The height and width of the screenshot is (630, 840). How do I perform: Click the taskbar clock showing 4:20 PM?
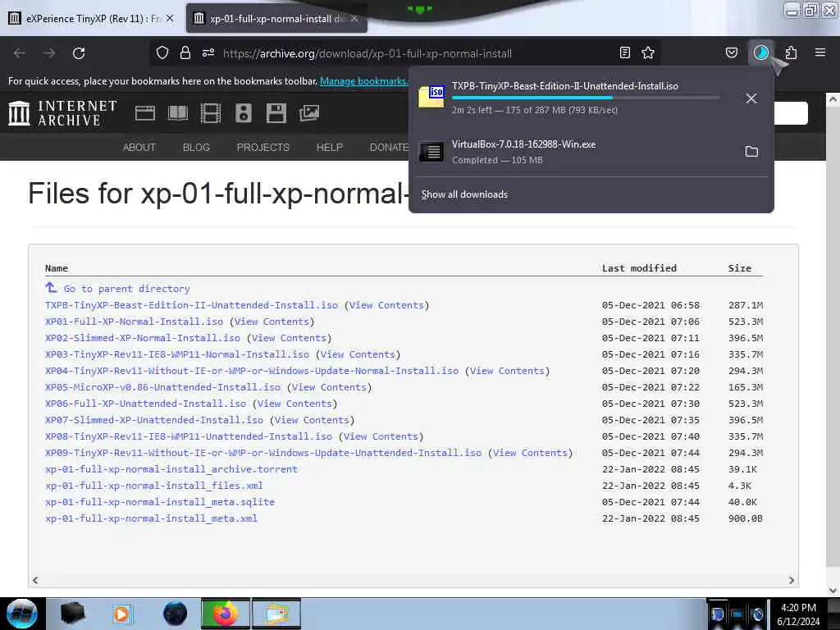pos(798,608)
